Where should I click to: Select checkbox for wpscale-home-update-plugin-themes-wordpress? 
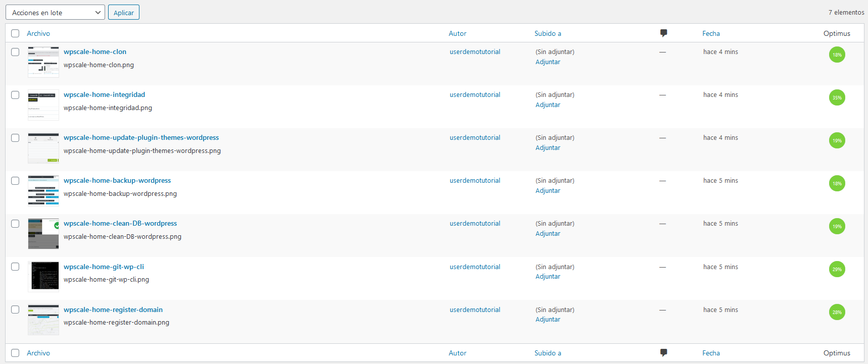(15, 138)
